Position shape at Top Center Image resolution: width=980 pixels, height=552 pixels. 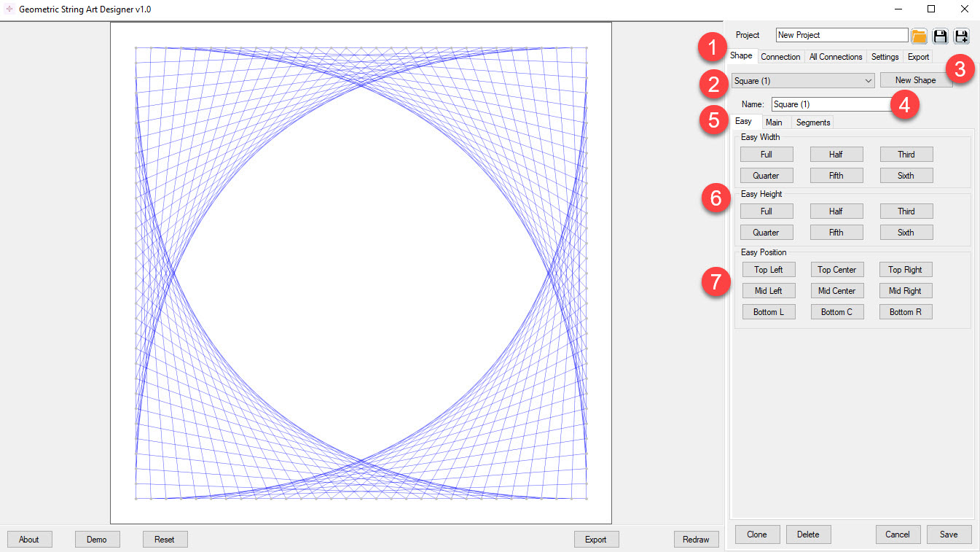pos(837,270)
